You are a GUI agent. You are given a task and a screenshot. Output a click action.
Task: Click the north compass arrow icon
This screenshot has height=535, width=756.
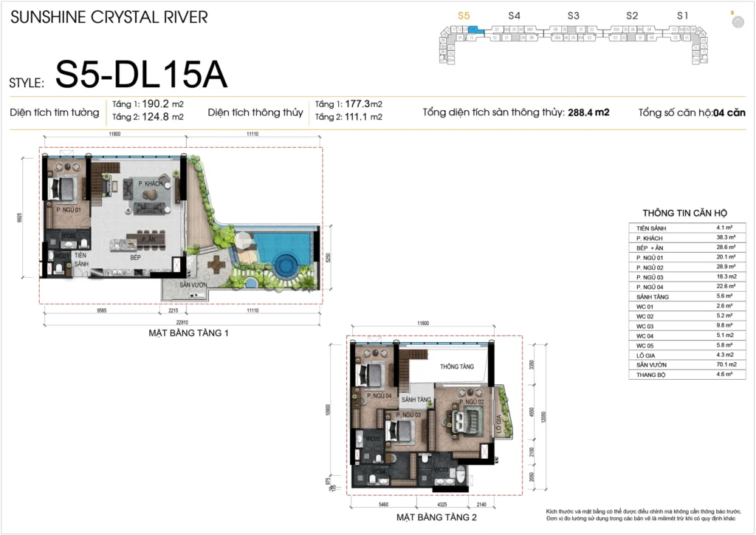[x=738, y=21]
